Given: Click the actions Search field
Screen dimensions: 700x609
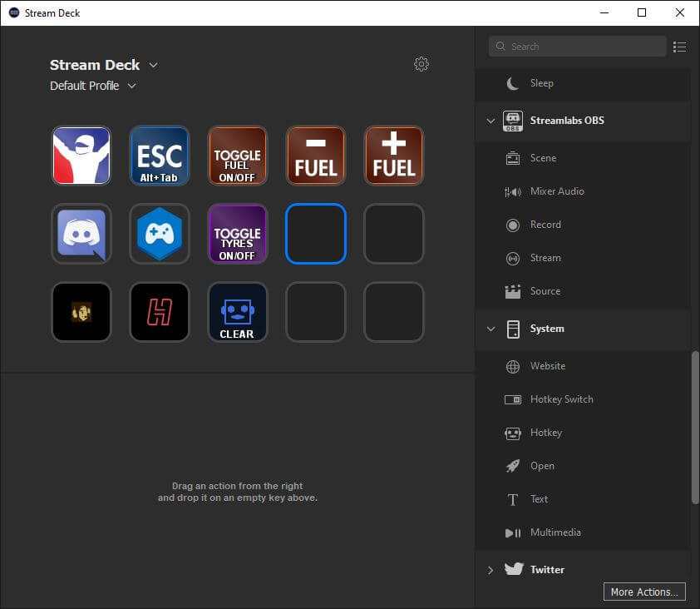Looking at the screenshot, I should 577,47.
